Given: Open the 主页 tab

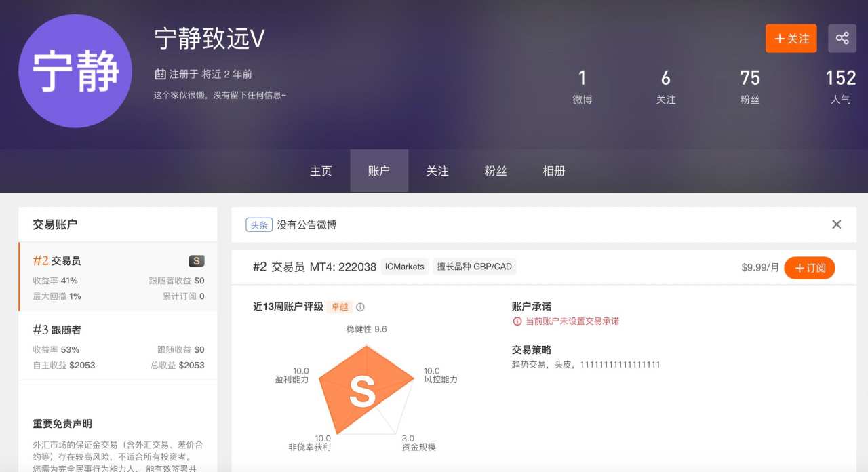Looking at the screenshot, I should pyautogui.click(x=321, y=171).
